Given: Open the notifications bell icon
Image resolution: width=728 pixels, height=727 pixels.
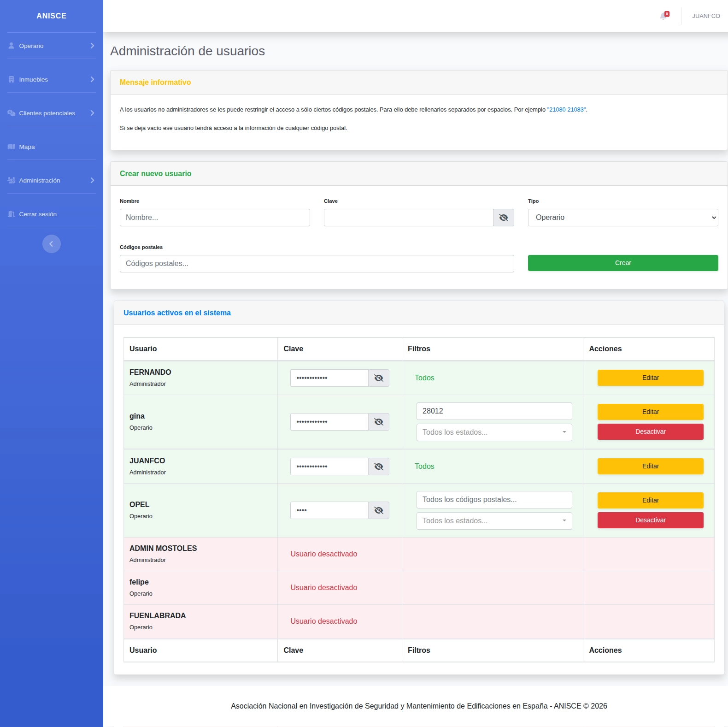Looking at the screenshot, I should coord(663,16).
